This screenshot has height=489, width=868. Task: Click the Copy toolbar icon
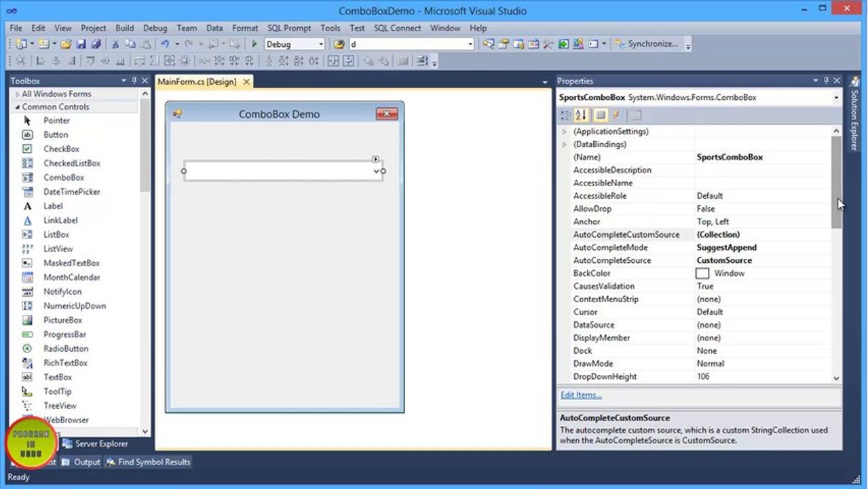point(130,44)
